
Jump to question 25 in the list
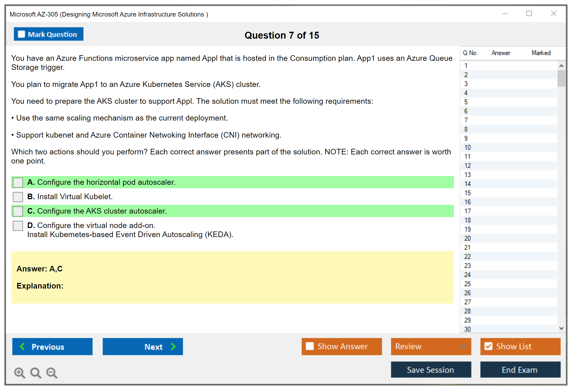(467, 284)
